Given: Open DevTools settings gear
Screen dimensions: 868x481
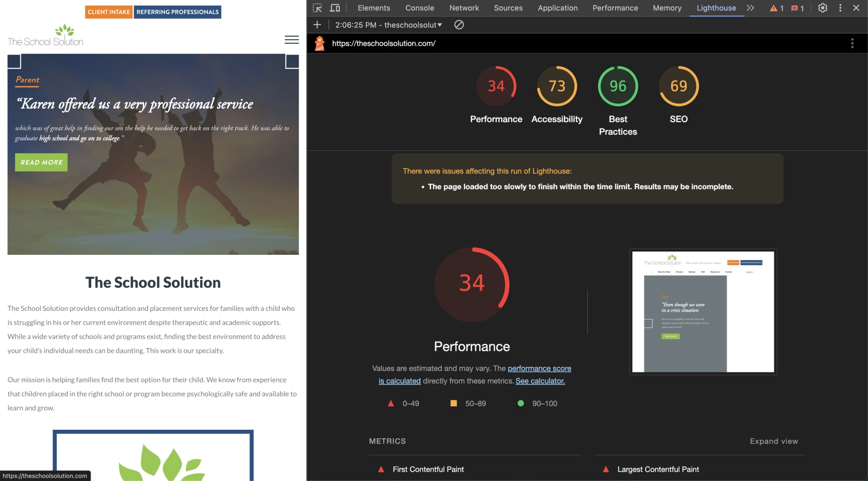Looking at the screenshot, I should [x=822, y=8].
